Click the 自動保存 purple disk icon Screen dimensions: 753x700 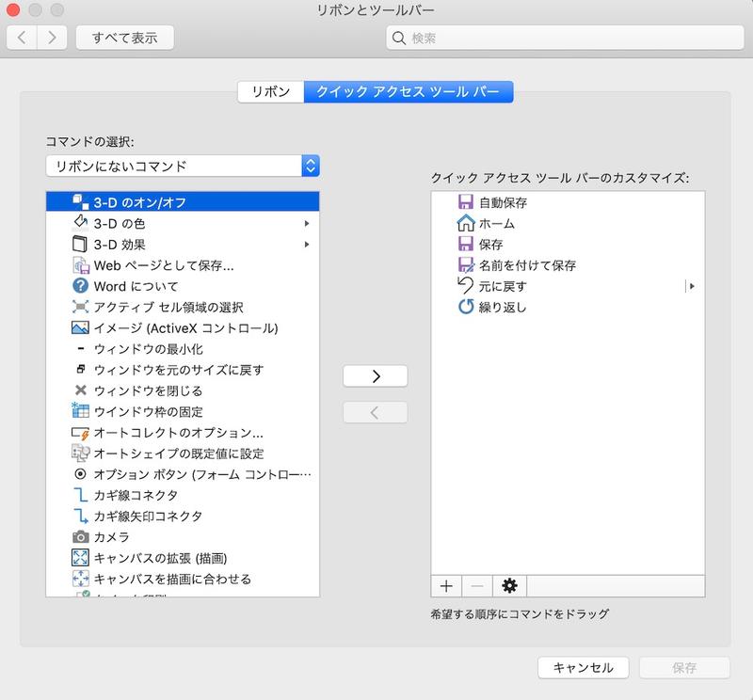[x=465, y=202]
